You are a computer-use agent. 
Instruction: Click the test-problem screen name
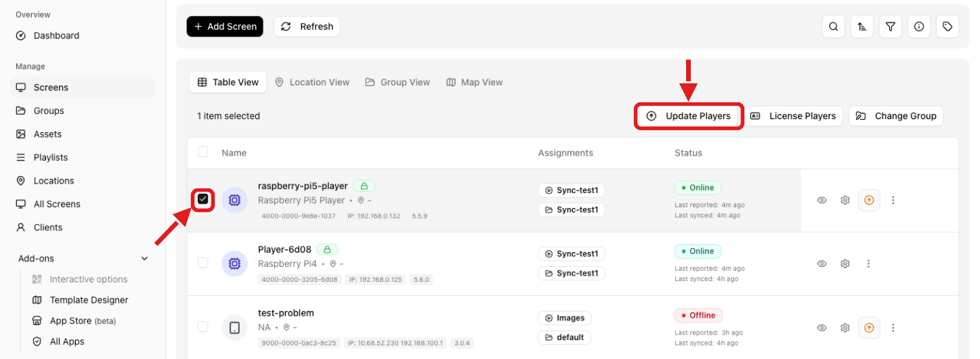point(286,313)
